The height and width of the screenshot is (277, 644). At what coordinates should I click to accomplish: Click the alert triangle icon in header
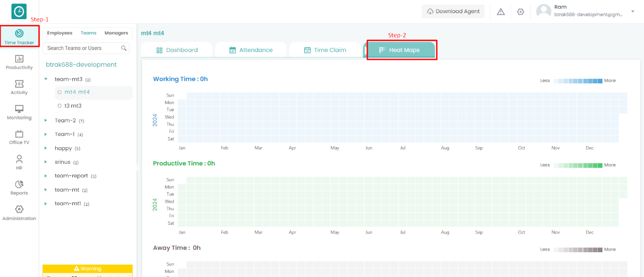(501, 12)
